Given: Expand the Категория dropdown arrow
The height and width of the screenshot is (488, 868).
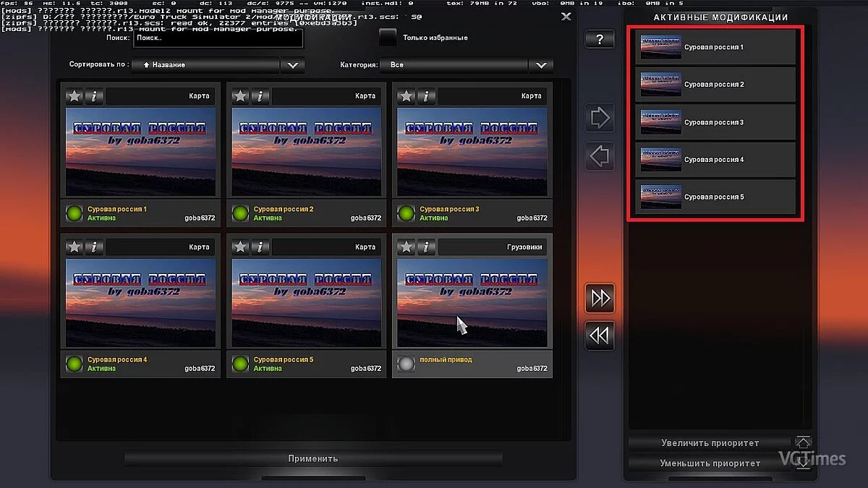Looking at the screenshot, I should pyautogui.click(x=540, y=65).
